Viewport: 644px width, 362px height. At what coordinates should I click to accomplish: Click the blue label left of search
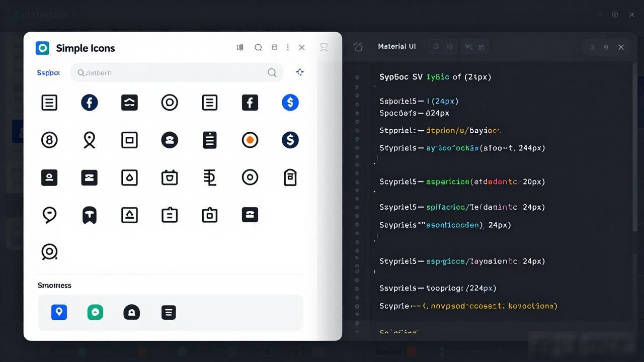click(48, 72)
